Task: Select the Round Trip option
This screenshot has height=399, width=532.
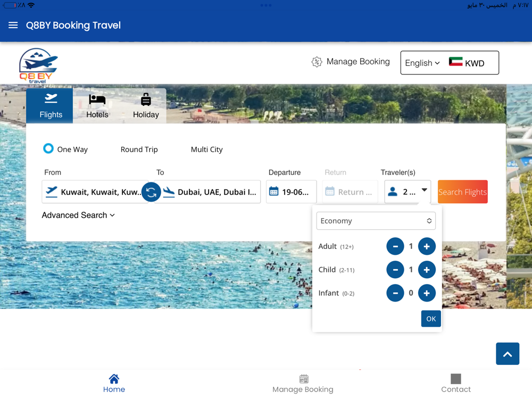Action: 139,149
